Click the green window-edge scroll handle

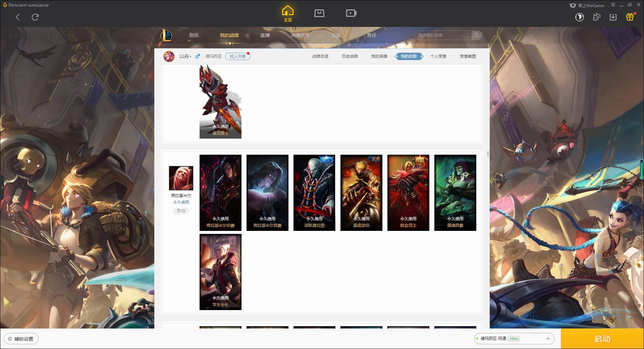[642, 170]
